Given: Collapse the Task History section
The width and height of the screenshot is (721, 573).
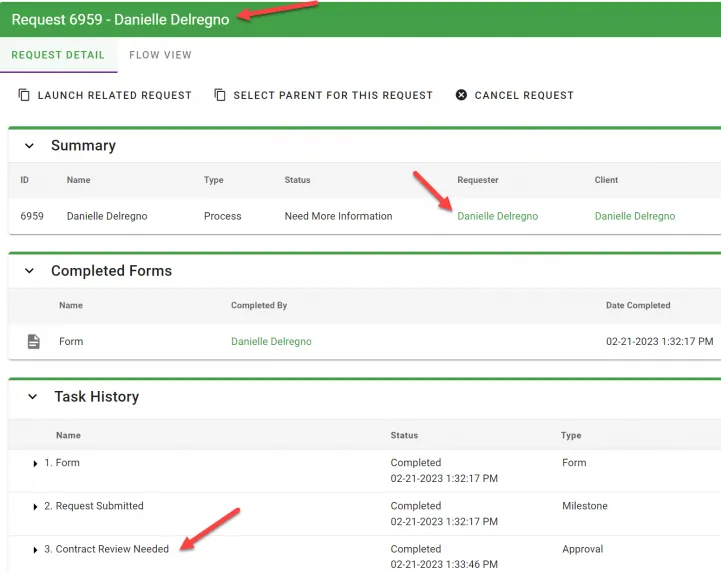Looking at the screenshot, I should click(32, 397).
